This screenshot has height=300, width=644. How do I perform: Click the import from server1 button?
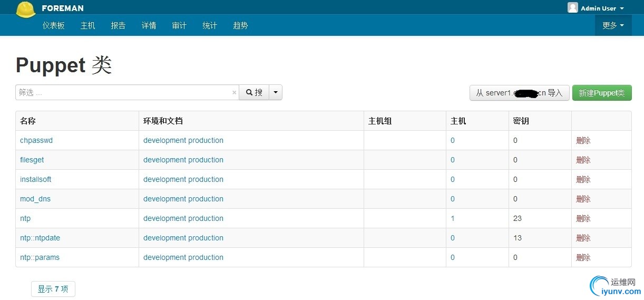pos(519,93)
